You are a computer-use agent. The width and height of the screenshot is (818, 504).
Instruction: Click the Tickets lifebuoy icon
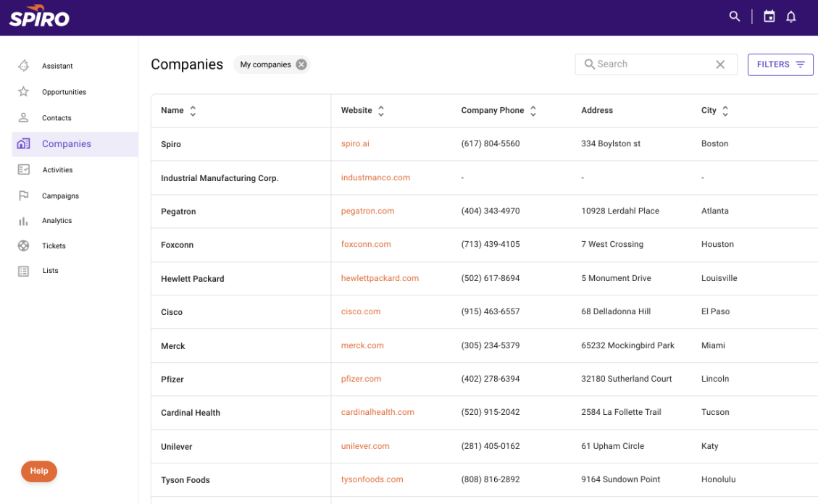[23, 245]
